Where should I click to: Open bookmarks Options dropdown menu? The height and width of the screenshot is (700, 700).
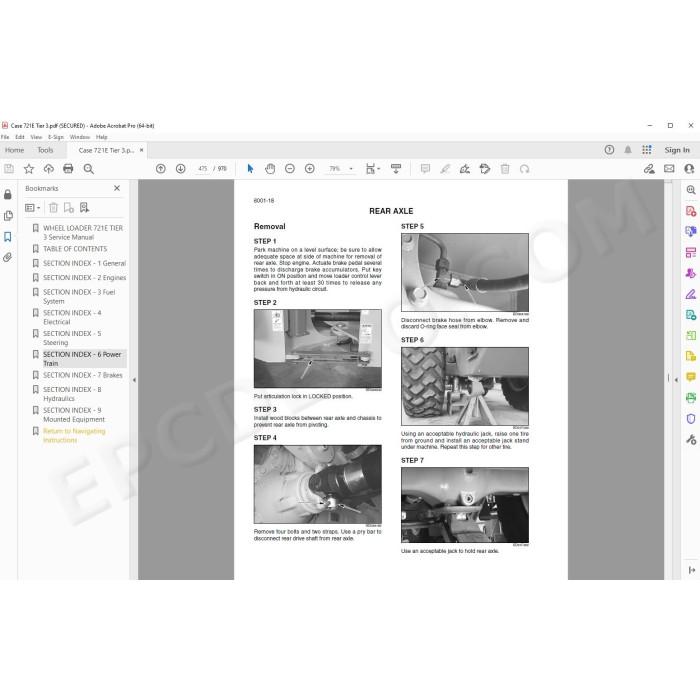coord(32,208)
